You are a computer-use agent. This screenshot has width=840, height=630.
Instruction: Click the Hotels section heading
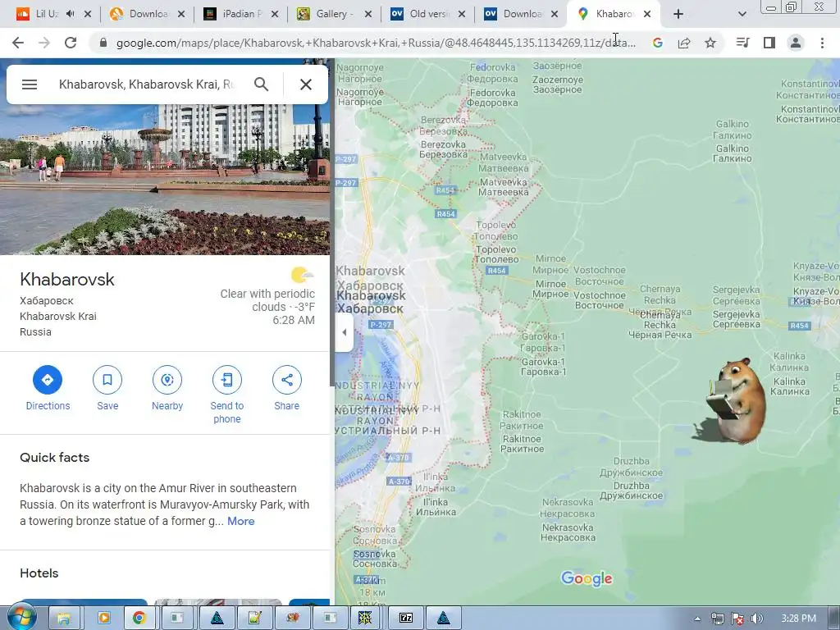[39, 573]
